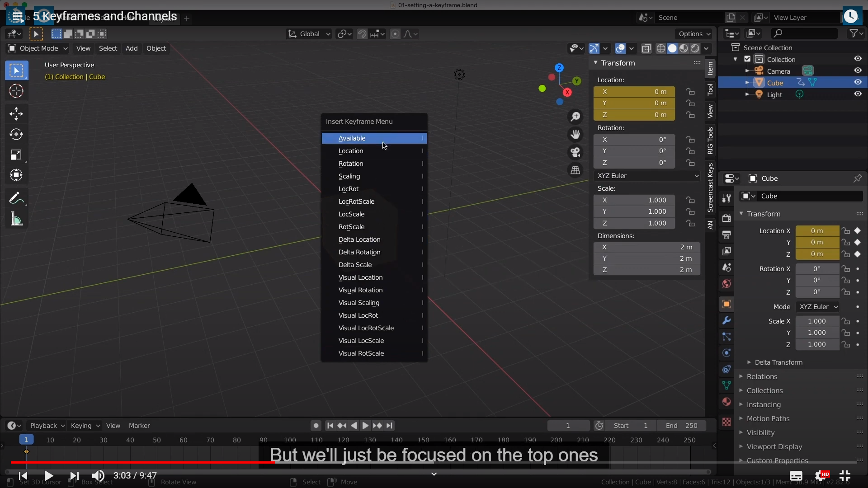The width and height of the screenshot is (868, 488).
Task: Open the Add menu in viewport header
Action: coord(132,48)
